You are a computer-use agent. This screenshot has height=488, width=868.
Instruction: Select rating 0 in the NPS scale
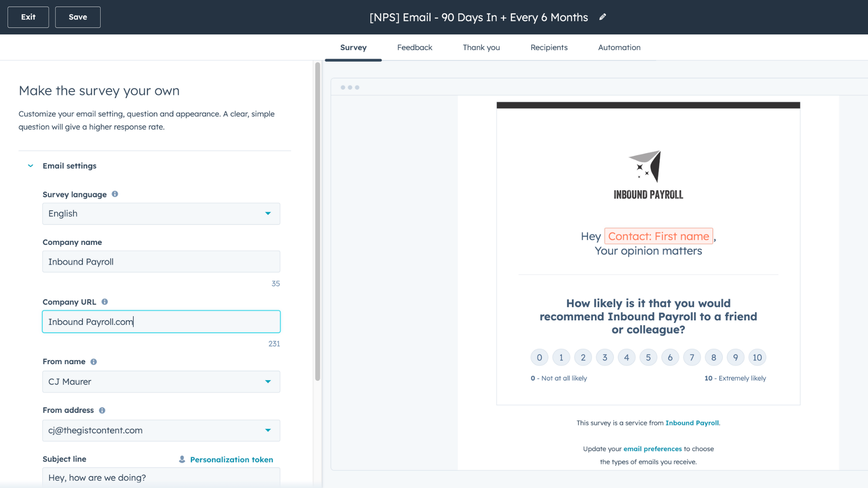(x=539, y=357)
